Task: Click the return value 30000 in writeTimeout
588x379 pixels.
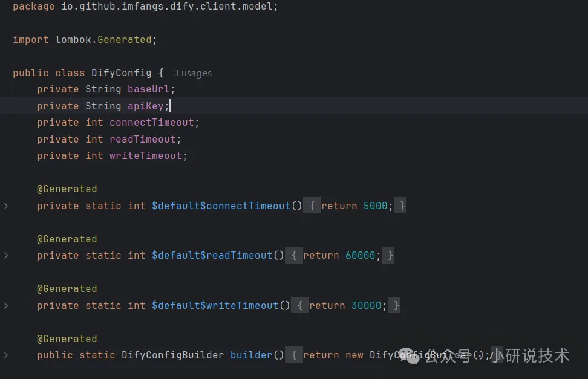Action: click(x=365, y=305)
